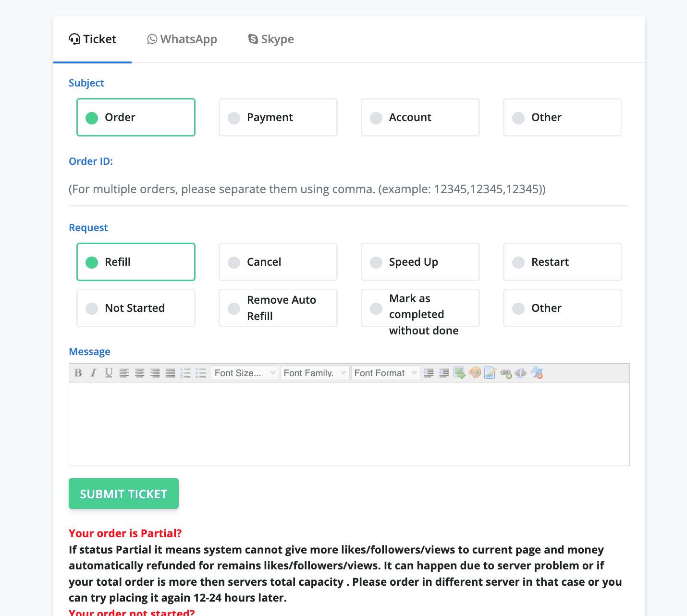
Task: Open the Font Size dropdown
Action: tap(245, 373)
